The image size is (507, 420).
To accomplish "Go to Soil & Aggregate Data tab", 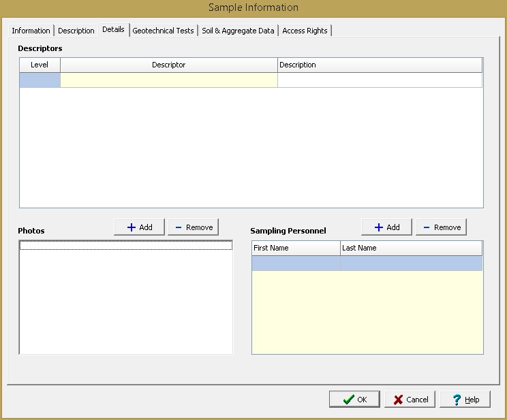I will tap(238, 31).
